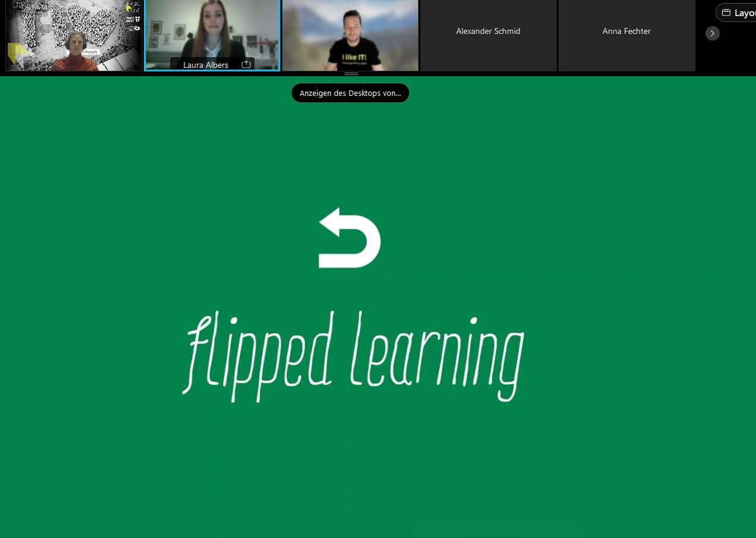Click the yellow shape in first video tile
Screen dimensions: 756x538
16,53
